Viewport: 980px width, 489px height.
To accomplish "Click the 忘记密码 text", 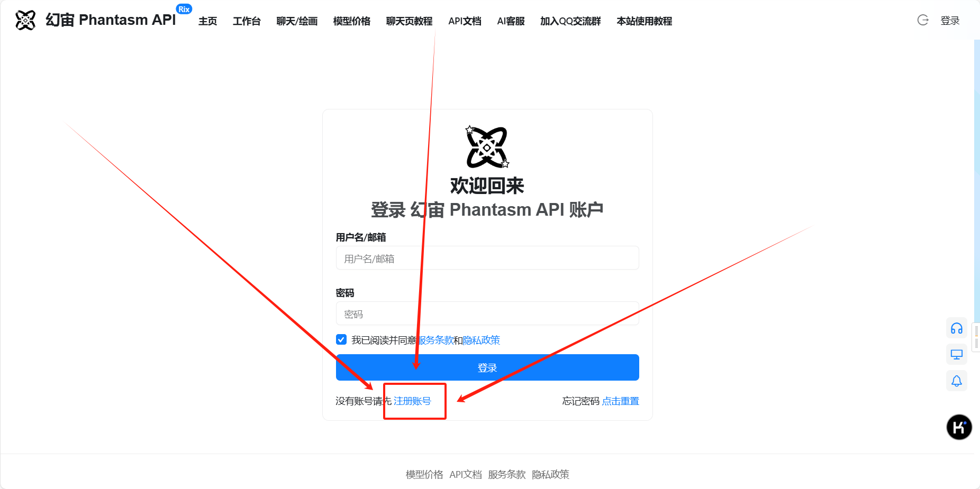I will (x=581, y=401).
